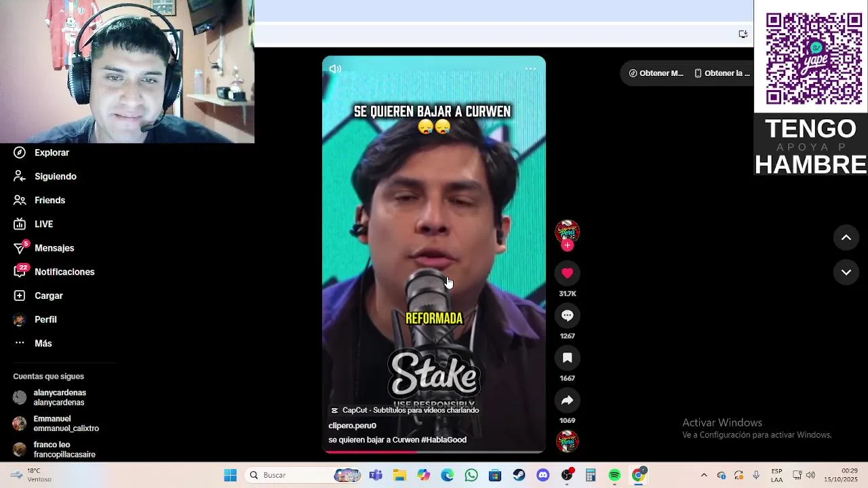Click the #HablaGood hashtag
The height and width of the screenshot is (488, 868).
pyautogui.click(x=443, y=440)
